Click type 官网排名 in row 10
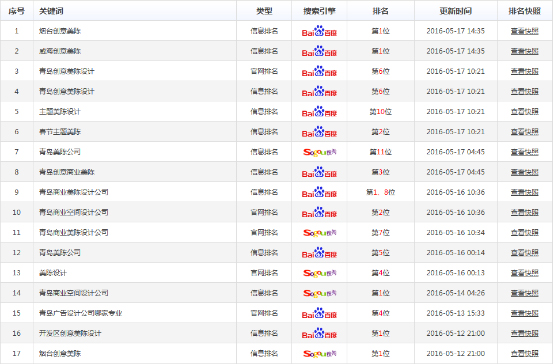The width and height of the screenshot is (554, 364). [x=264, y=212]
